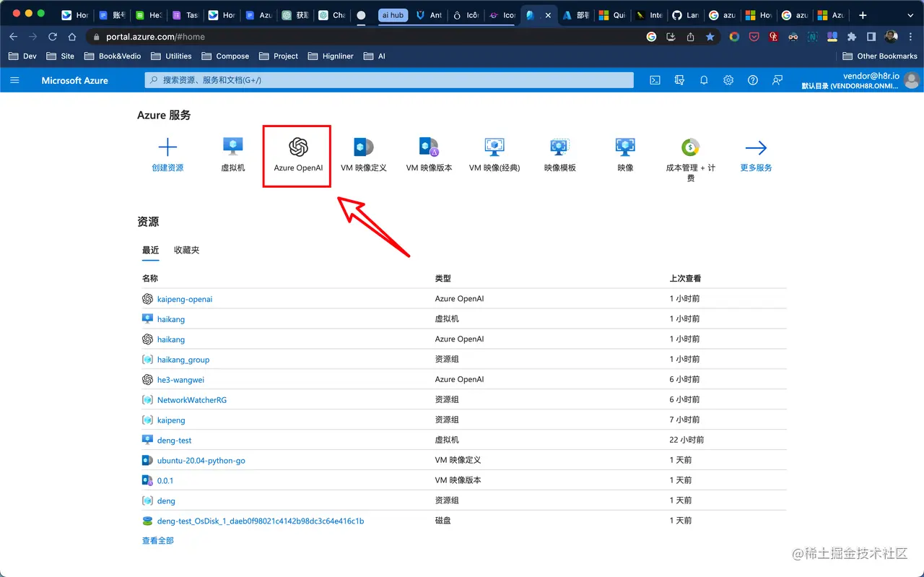Open the AI bookmarks folder

point(375,56)
